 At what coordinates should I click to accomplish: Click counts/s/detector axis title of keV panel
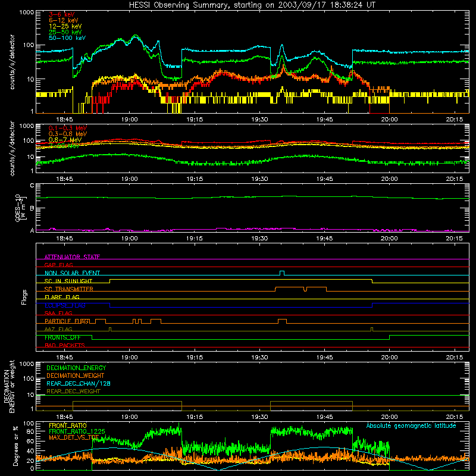tap(12, 62)
